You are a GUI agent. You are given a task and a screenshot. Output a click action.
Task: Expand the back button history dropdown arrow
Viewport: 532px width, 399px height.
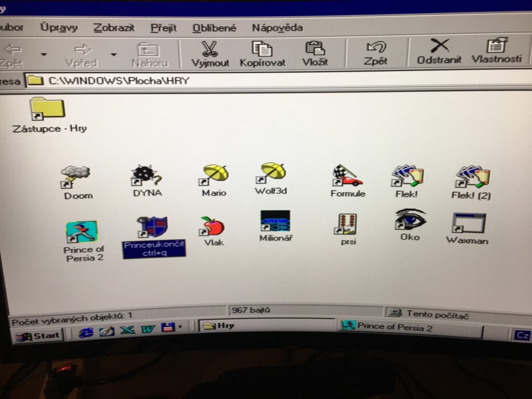[44, 54]
